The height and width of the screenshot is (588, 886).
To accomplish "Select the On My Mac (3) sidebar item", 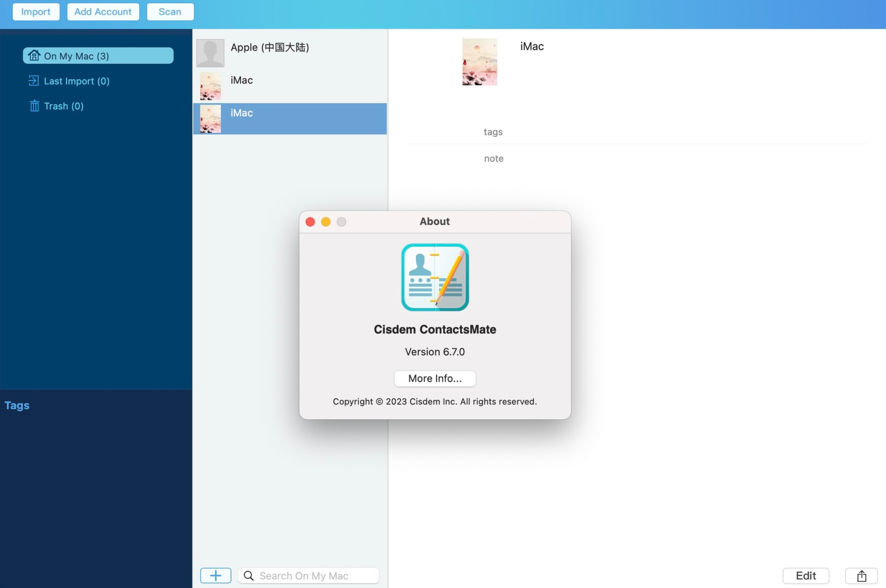I will [98, 55].
